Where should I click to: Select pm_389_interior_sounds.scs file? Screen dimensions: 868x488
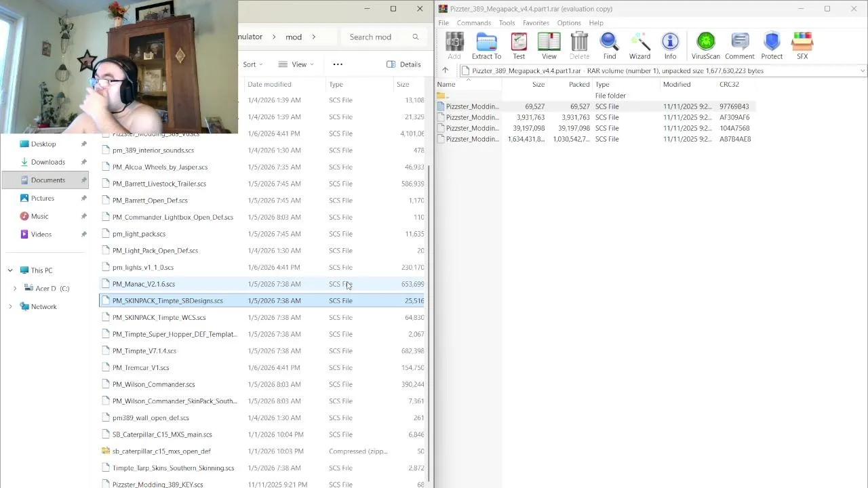[263, 150]
